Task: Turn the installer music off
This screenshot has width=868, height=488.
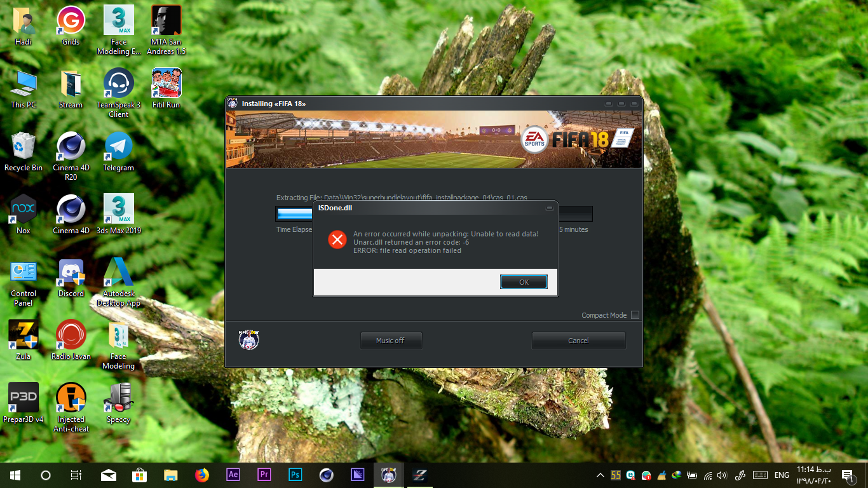Action: click(390, 341)
